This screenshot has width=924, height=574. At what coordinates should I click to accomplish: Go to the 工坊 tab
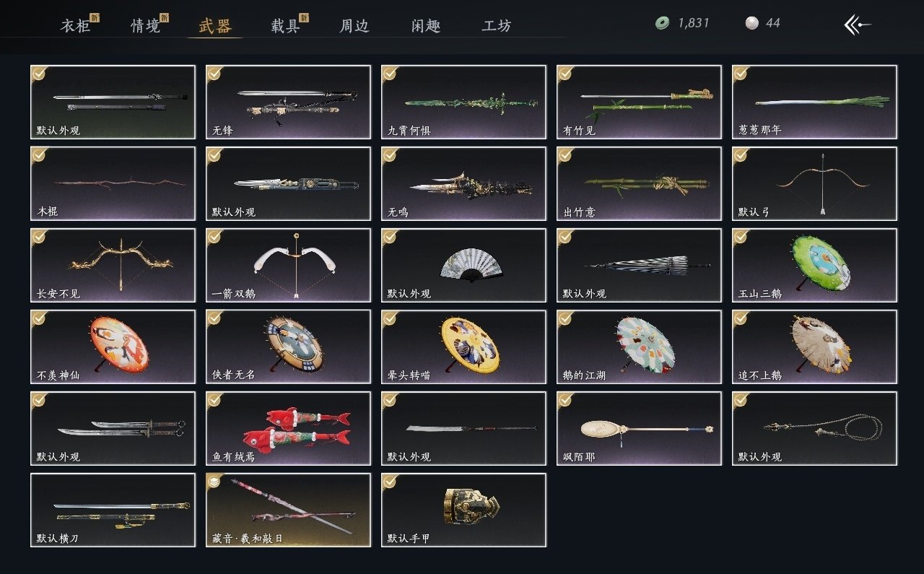coord(497,26)
